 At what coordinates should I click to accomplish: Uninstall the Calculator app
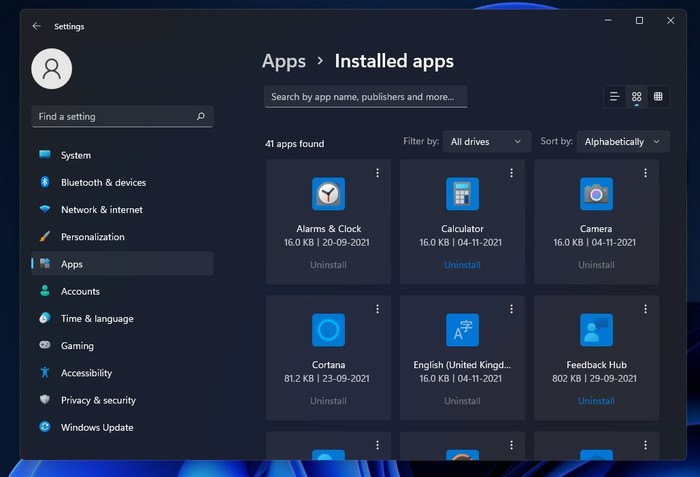[x=462, y=265]
